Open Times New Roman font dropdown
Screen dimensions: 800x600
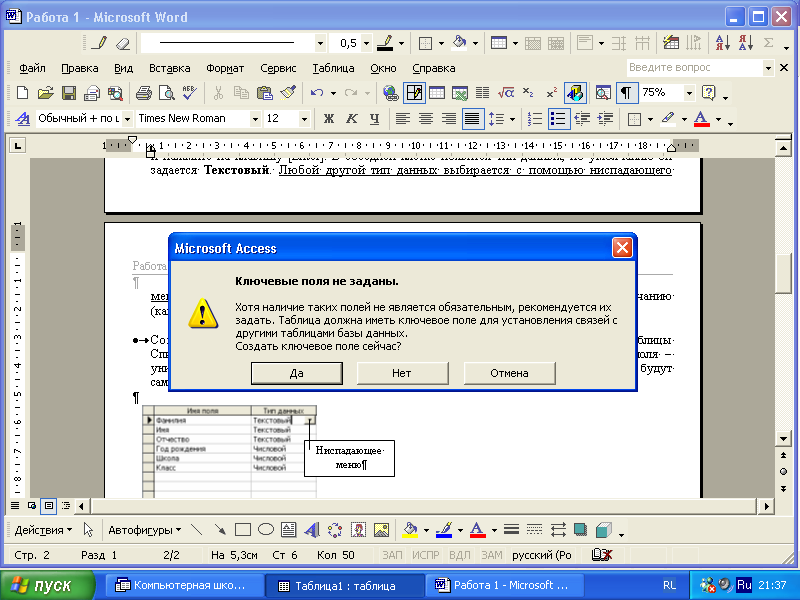(255, 119)
